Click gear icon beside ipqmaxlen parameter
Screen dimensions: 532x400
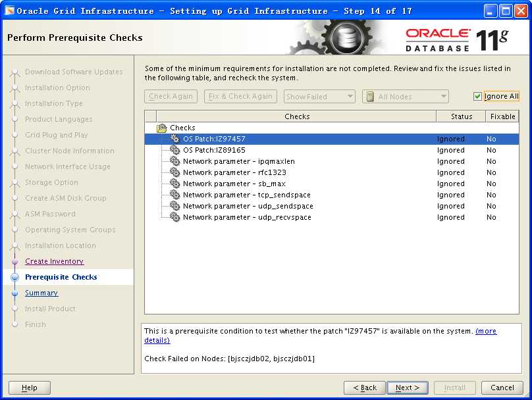pyautogui.click(x=174, y=161)
